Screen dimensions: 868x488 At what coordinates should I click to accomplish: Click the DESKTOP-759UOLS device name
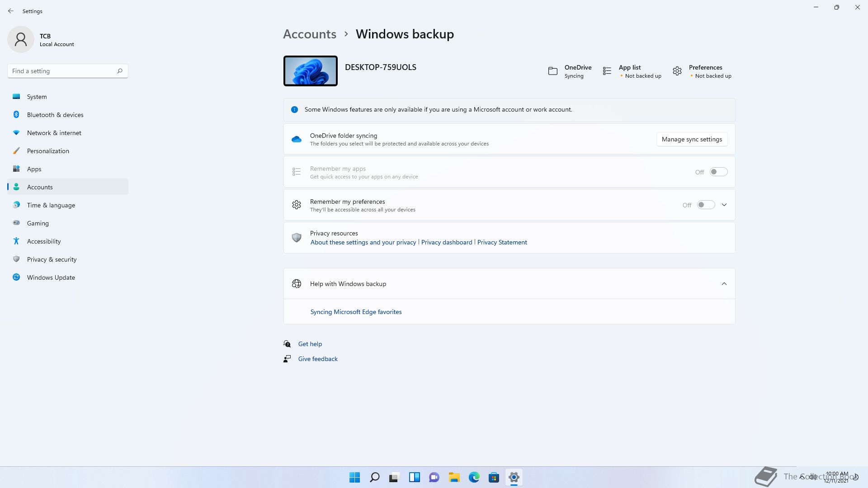381,67
